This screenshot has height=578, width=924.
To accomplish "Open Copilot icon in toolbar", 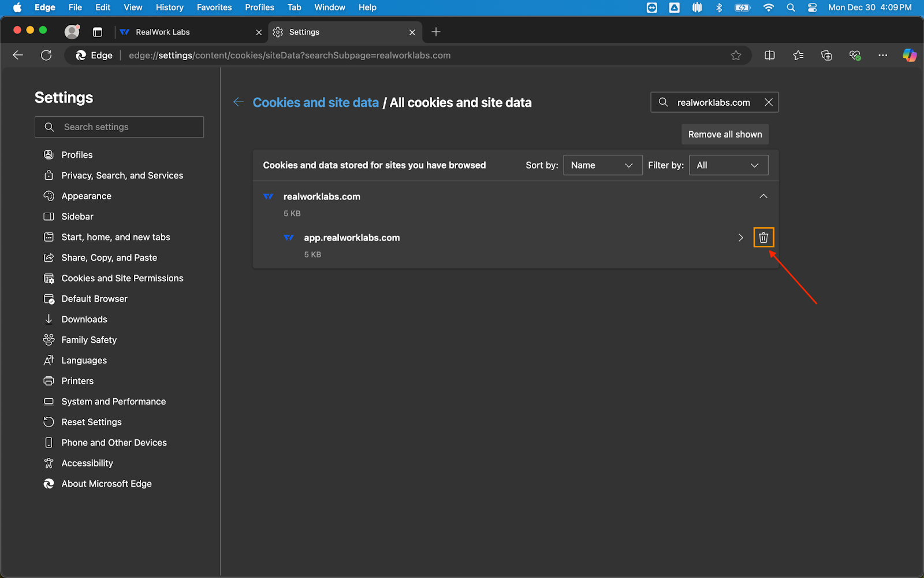I will point(910,55).
